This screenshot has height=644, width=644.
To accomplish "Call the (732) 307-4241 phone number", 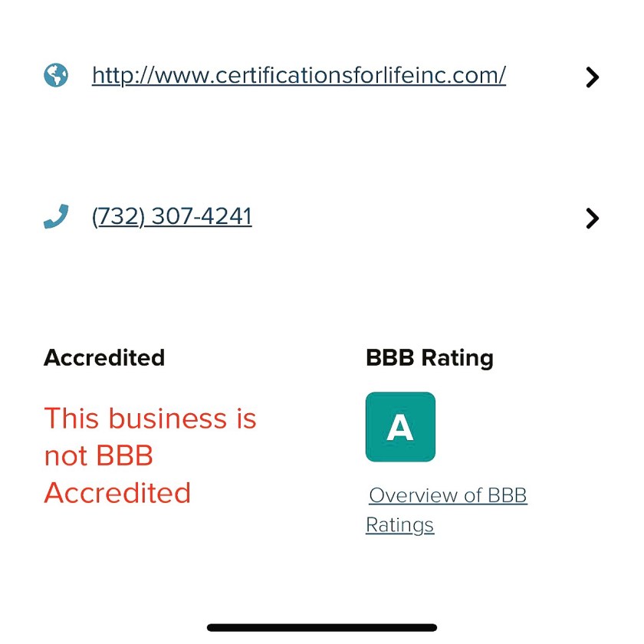I will 172,217.
